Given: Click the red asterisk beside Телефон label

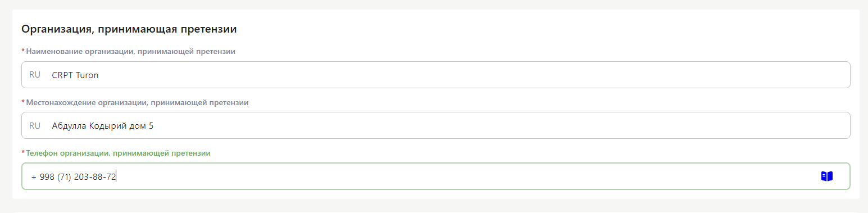Looking at the screenshot, I should point(23,153).
